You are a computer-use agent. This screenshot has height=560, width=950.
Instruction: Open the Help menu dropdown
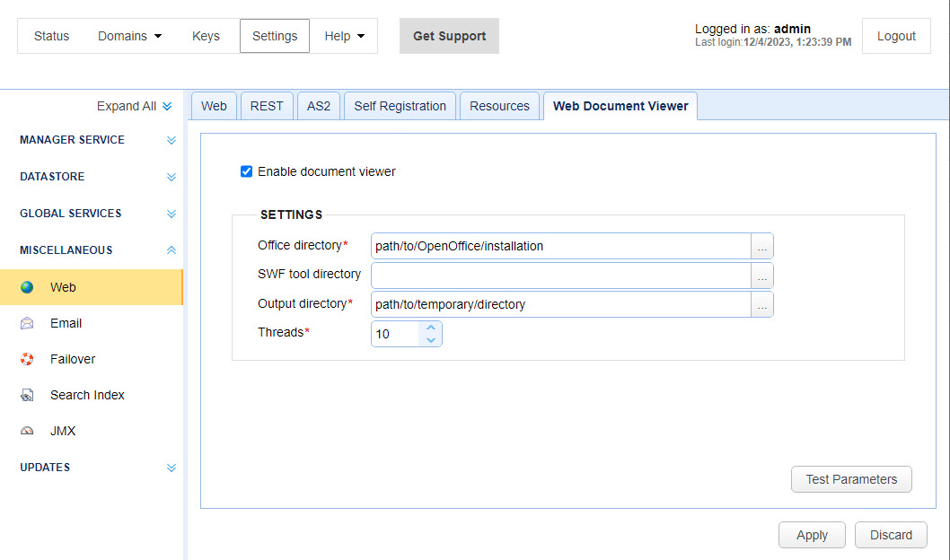(x=344, y=35)
